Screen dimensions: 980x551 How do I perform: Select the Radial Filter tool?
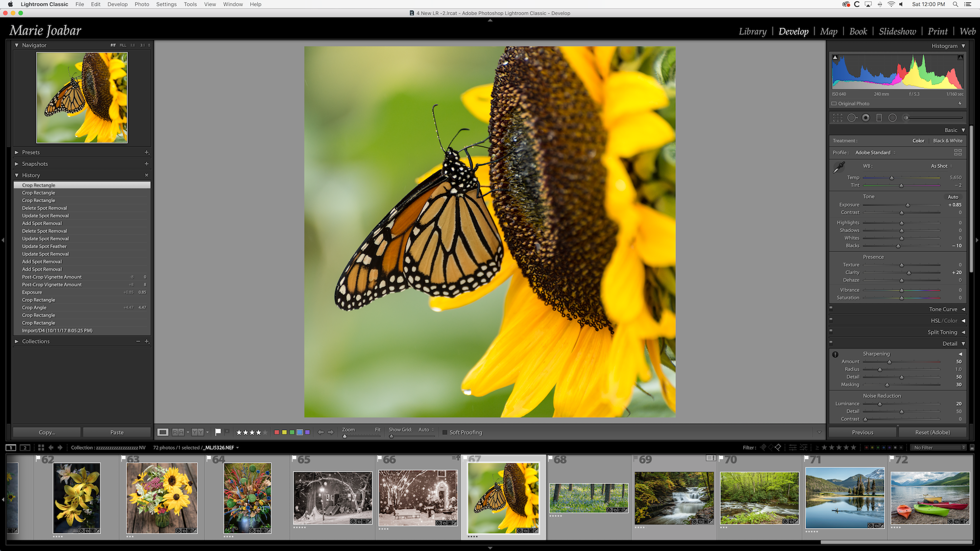tap(892, 118)
